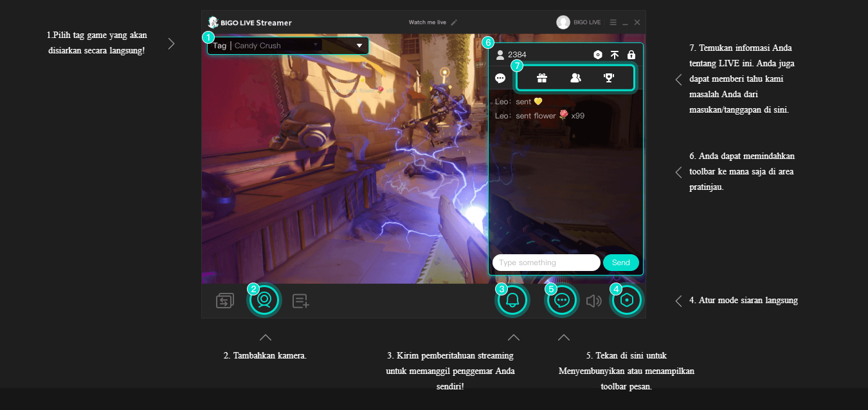
Task: Toggle the message toolbar visibility button
Action: coord(561,300)
